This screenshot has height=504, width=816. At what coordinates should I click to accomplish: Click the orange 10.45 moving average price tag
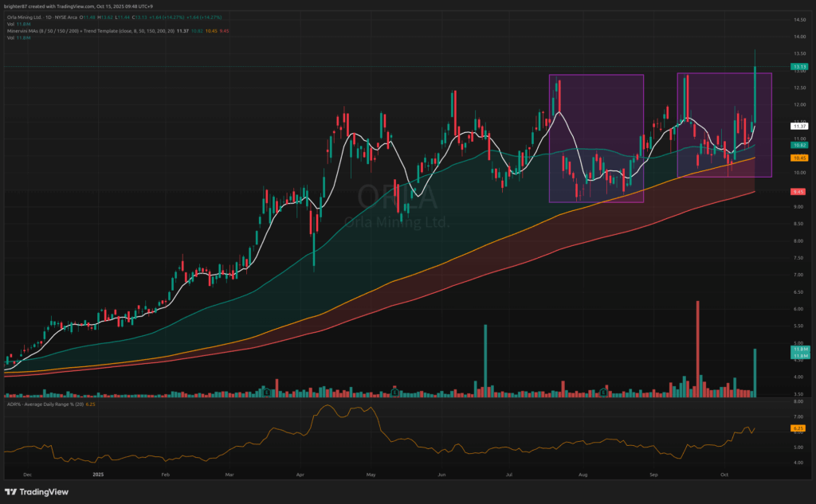click(799, 158)
